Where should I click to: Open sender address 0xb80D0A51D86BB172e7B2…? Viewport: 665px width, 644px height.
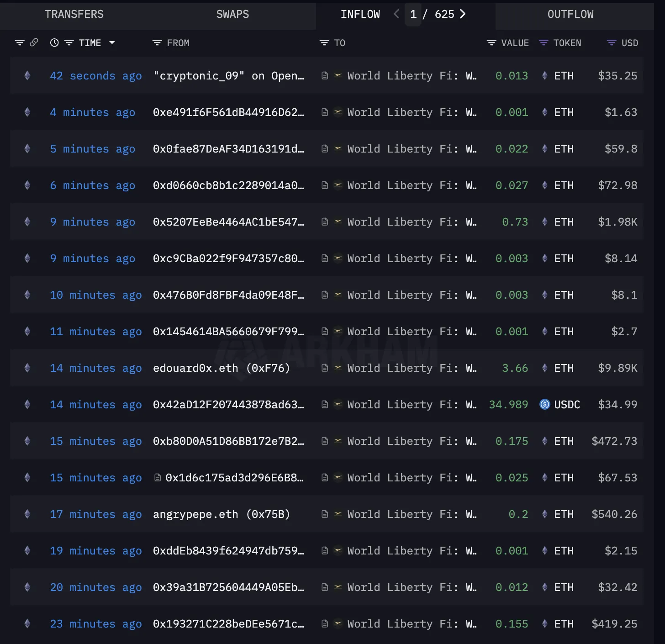click(x=228, y=441)
